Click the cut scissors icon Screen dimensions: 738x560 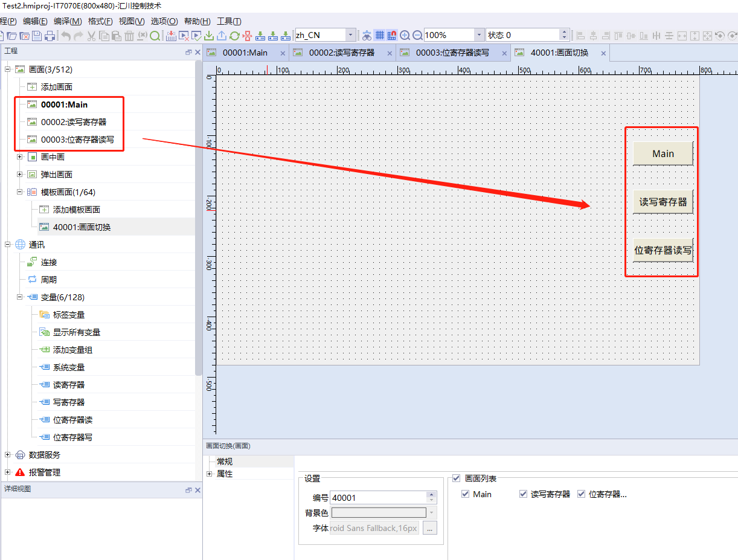tap(91, 36)
